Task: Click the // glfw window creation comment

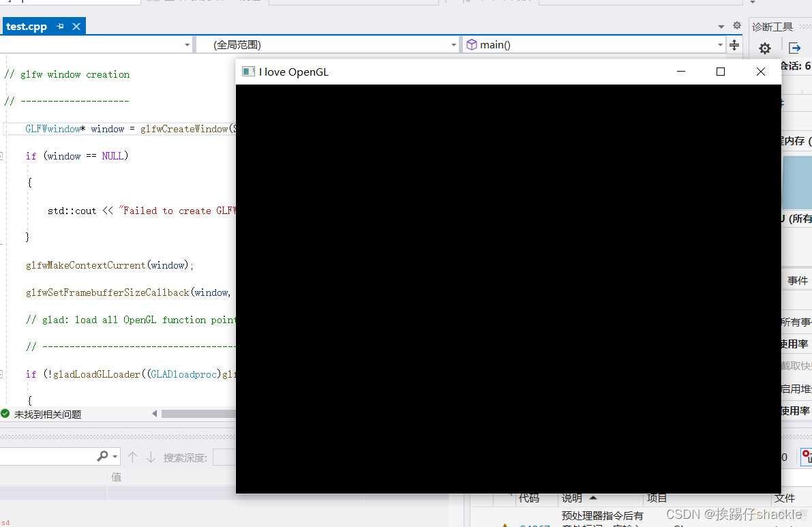Action: [67, 74]
